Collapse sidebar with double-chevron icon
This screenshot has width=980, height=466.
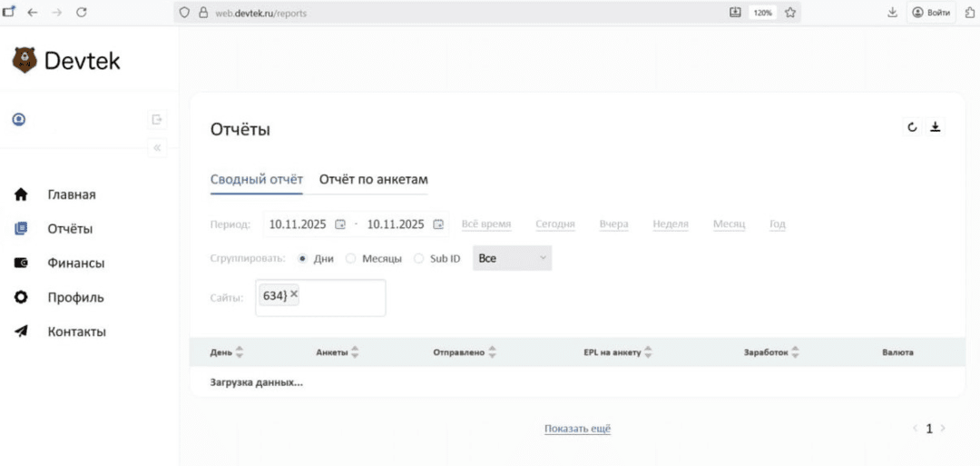coord(157,148)
